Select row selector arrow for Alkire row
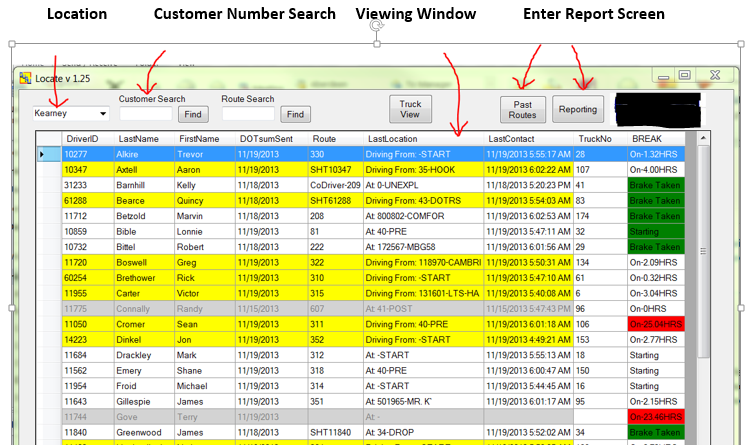The image size is (748, 445). pyautogui.click(x=49, y=154)
